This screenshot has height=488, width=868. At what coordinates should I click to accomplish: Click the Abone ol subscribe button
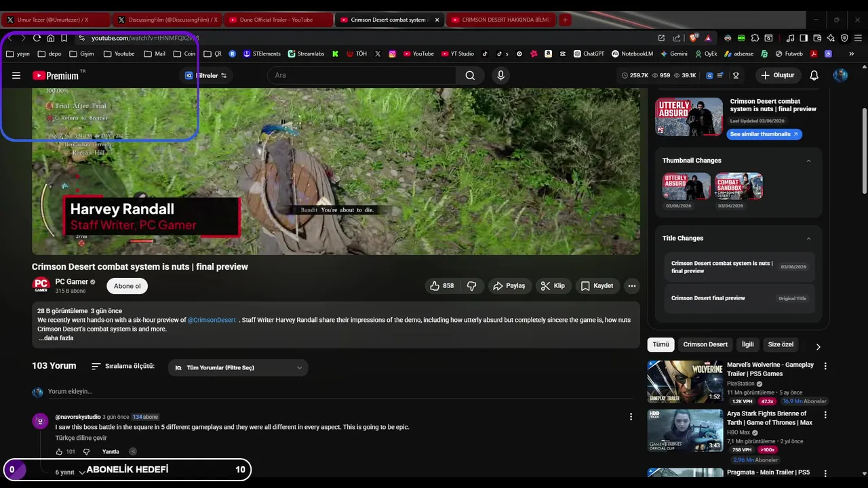[127, 286]
